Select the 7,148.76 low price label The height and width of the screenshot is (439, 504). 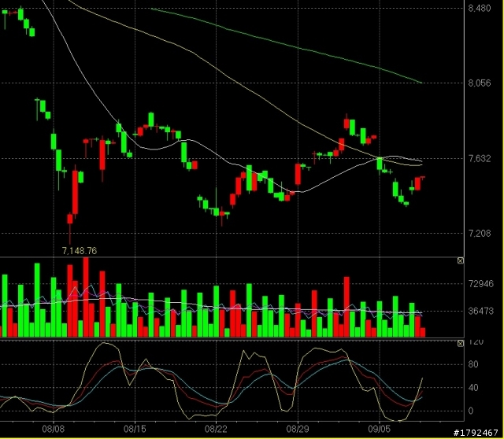click(79, 251)
